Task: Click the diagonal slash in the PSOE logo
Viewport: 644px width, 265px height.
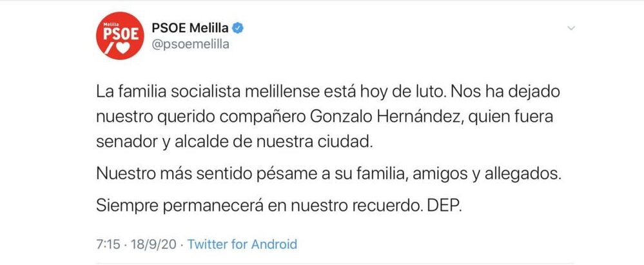Action: pos(109,49)
